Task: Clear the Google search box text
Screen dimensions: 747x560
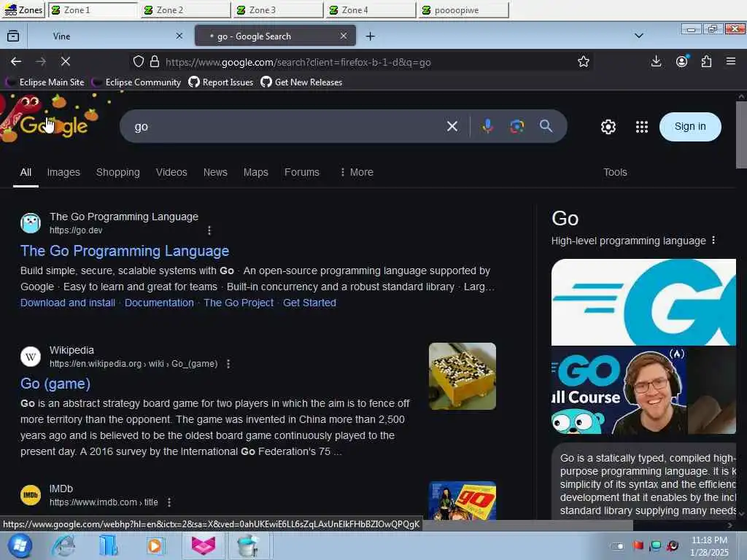Action: point(452,126)
